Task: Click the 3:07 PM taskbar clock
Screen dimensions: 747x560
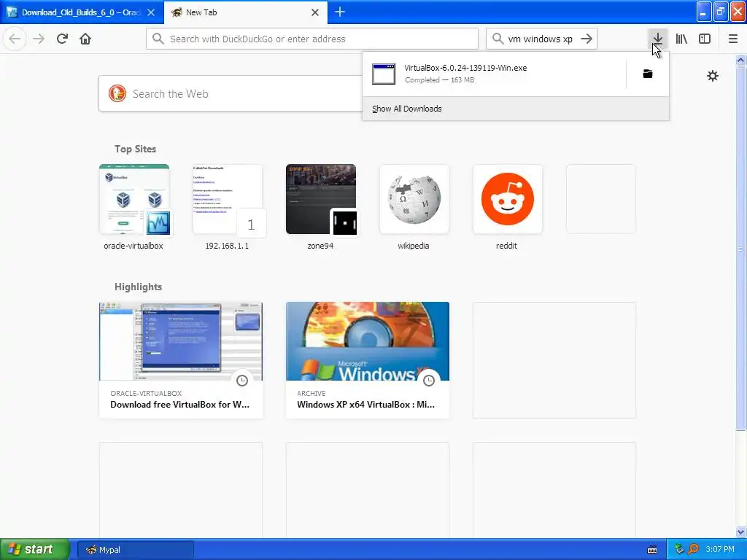Action: [719, 549]
